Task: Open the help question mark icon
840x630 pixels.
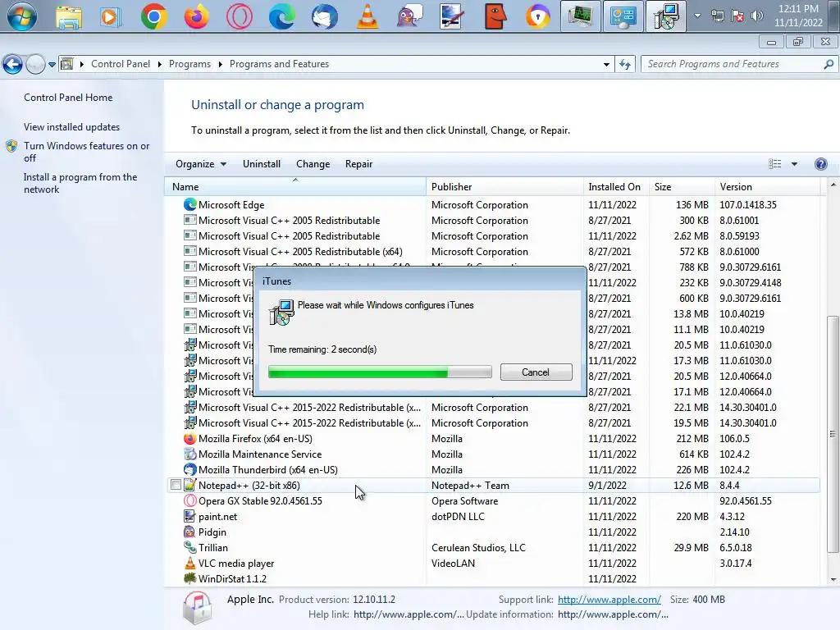Action: [x=820, y=164]
